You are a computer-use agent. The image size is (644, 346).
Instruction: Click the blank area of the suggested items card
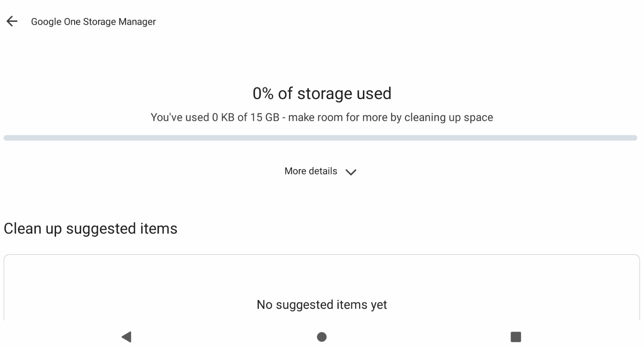click(124, 285)
